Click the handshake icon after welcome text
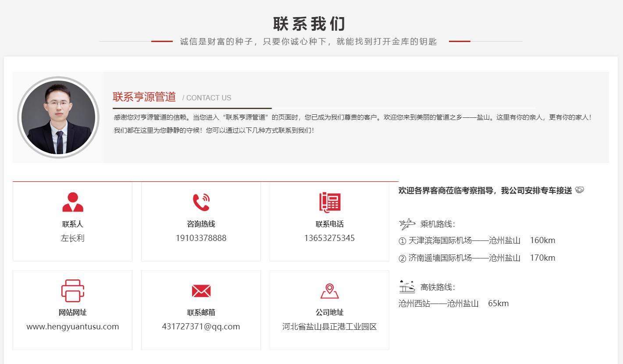 tap(580, 190)
